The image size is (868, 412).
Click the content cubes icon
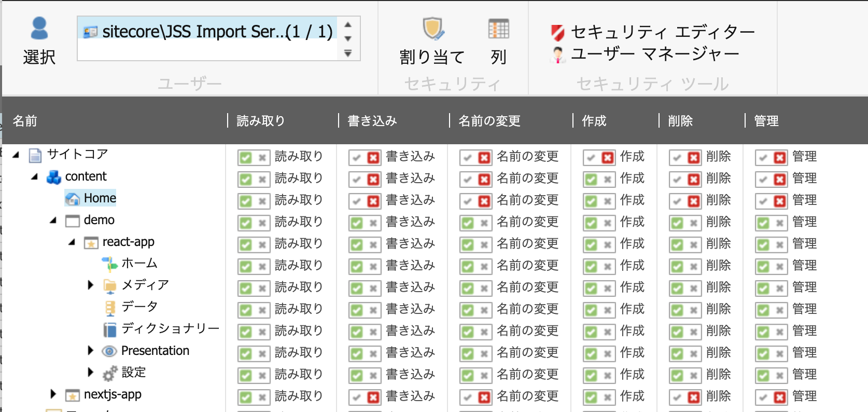(x=54, y=177)
